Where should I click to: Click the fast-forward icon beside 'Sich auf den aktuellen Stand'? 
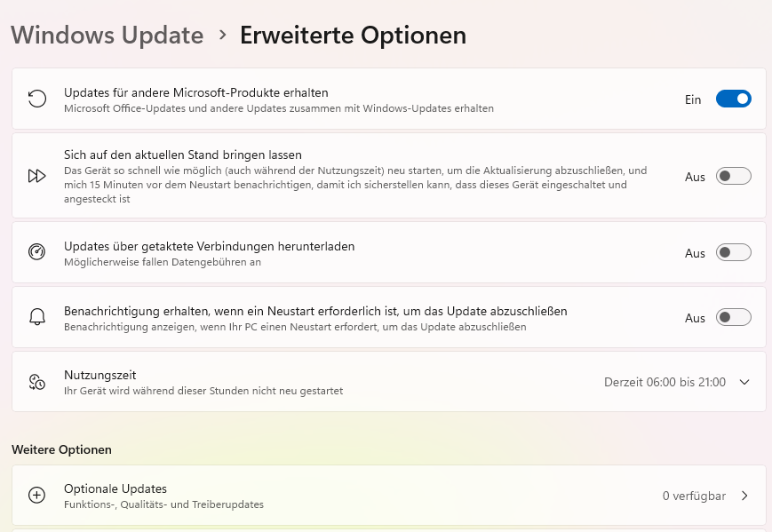click(36, 176)
